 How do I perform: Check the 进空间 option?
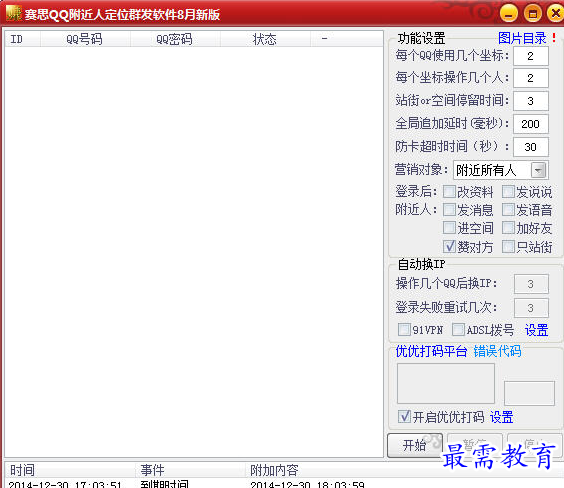(x=449, y=228)
